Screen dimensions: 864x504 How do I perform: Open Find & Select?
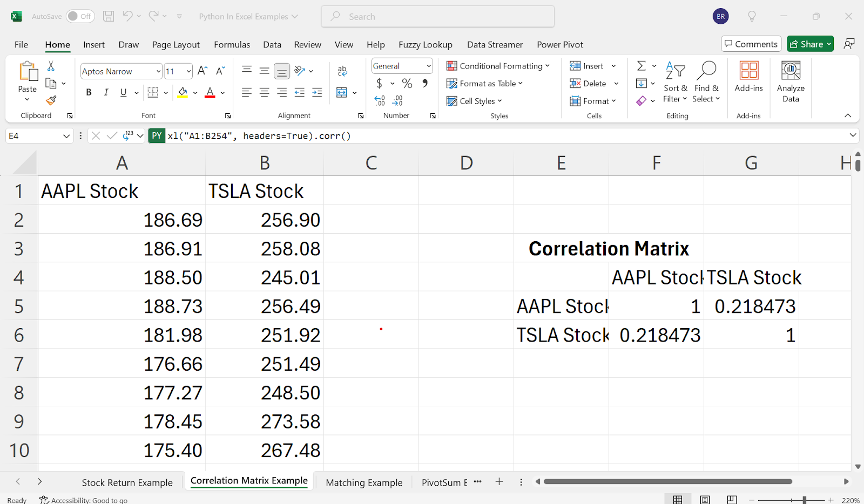(x=706, y=82)
